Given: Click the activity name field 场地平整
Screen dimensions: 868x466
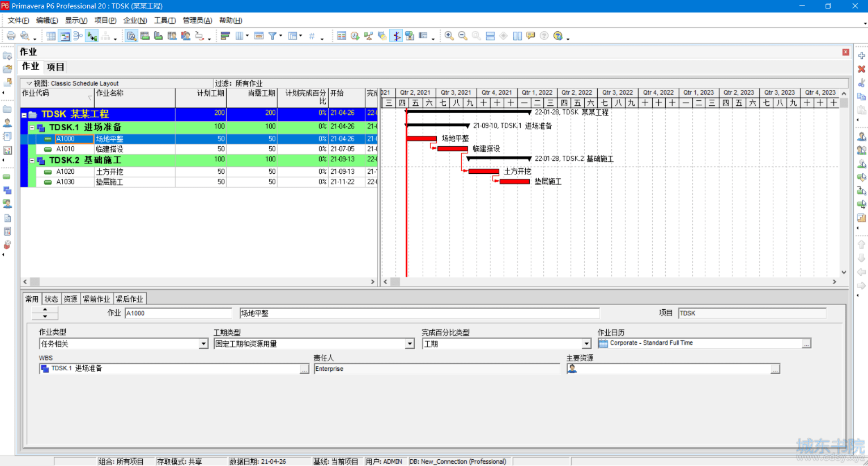Looking at the screenshot, I should [419, 313].
